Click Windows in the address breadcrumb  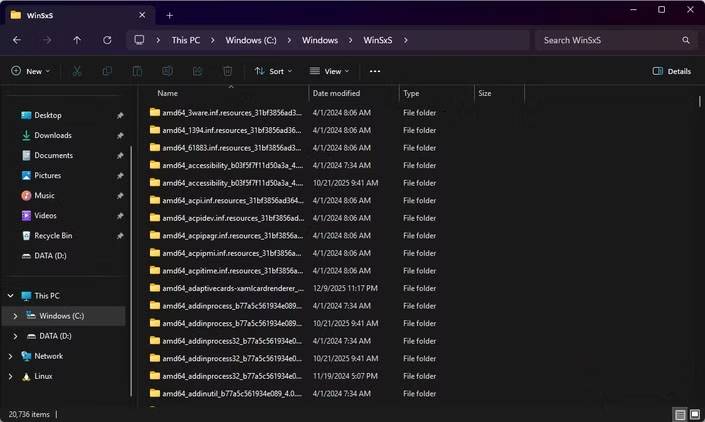[319, 40]
